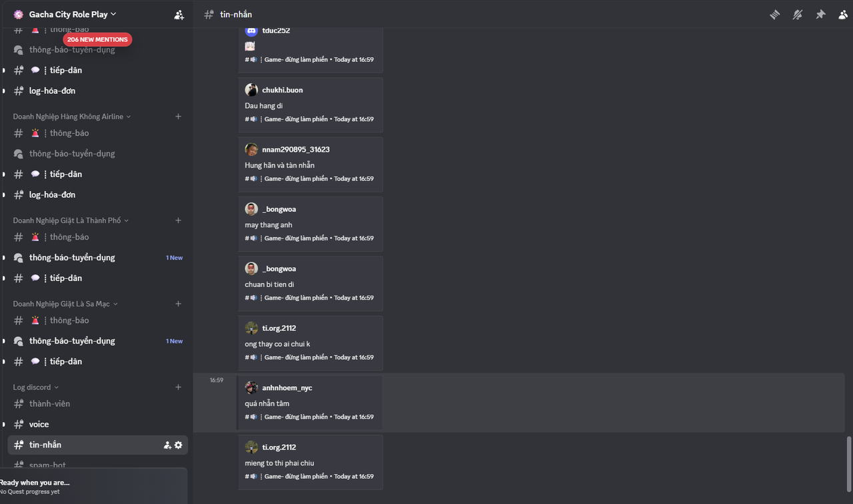The image size is (853, 504).
Task: Collapse Doanh Nghiệp Giặt Là Thành Phố category
Action: [71, 220]
